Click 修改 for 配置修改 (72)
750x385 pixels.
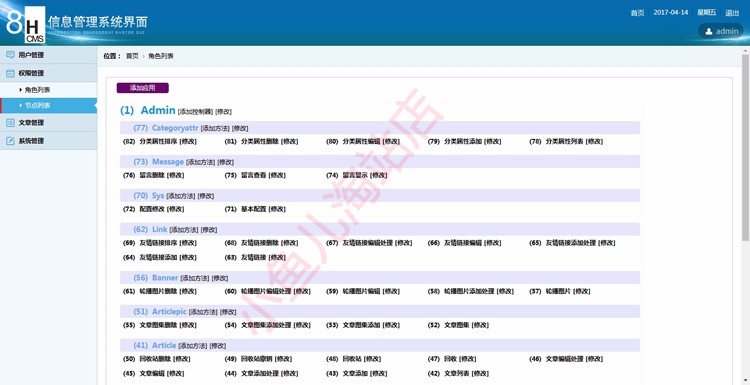[176, 209]
